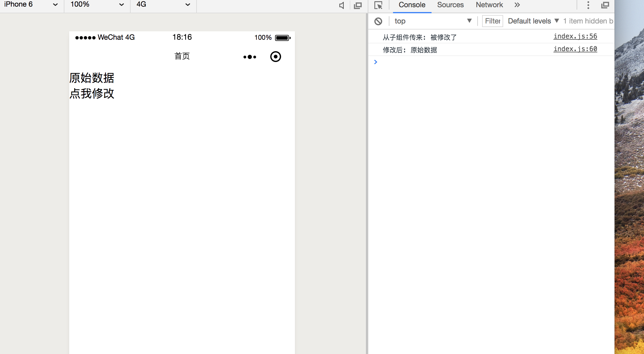
Task: Switch to the Sources tab
Action: (450, 5)
